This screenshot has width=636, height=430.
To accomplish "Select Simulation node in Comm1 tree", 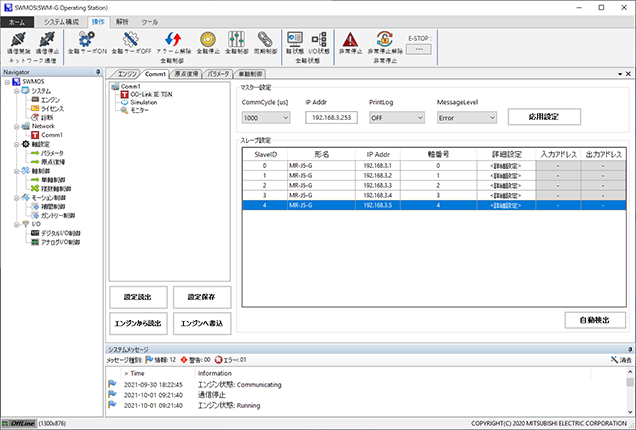I will tap(139, 102).
